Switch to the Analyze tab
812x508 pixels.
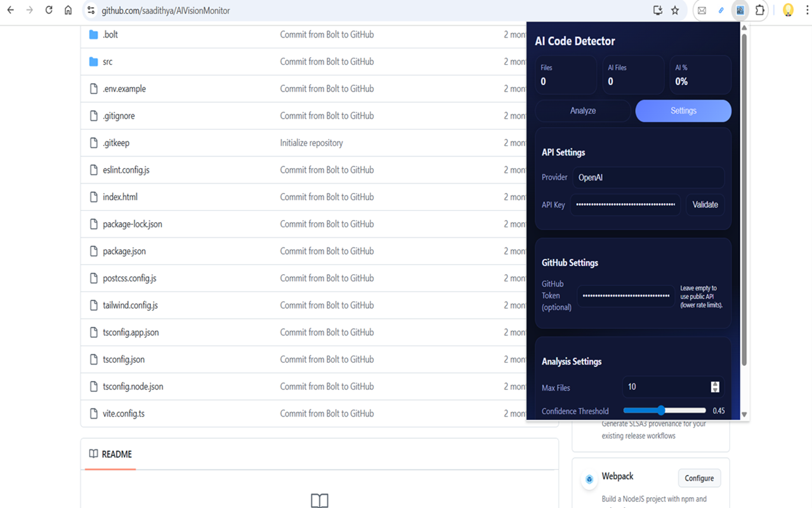[x=583, y=110]
